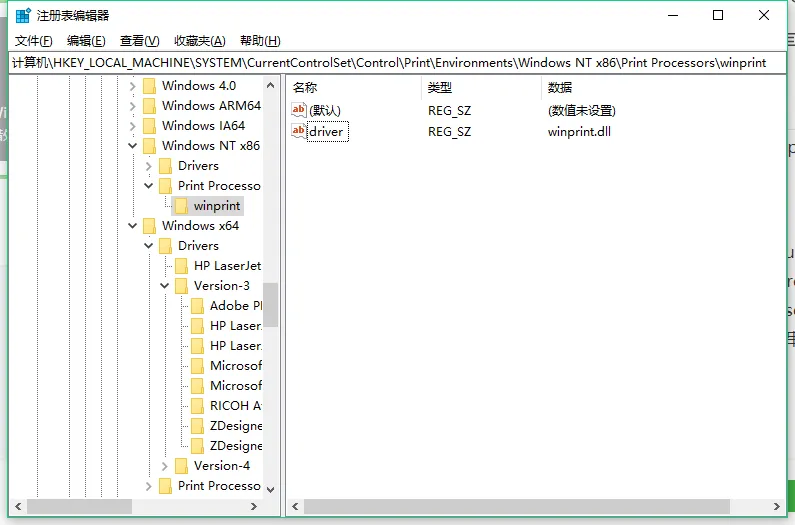Click the ab icon of the (默认) value
Image resolution: width=795 pixels, height=525 pixels.
pos(298,110)
